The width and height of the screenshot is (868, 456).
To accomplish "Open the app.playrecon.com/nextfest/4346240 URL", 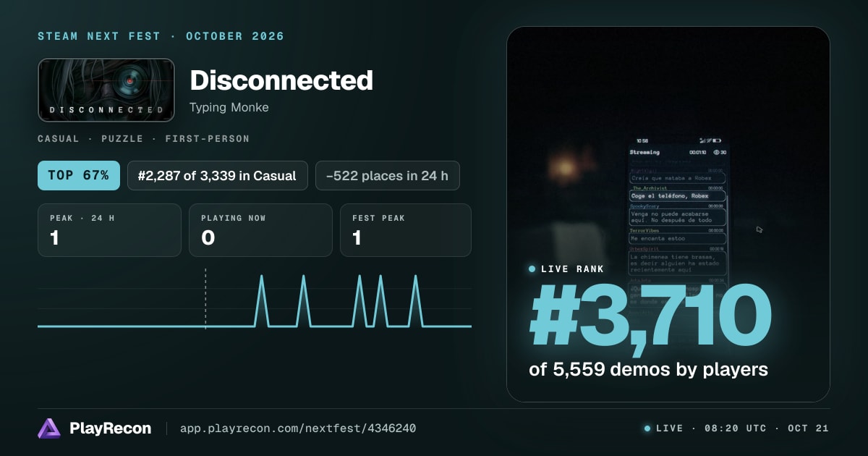I will click(297, 428).
